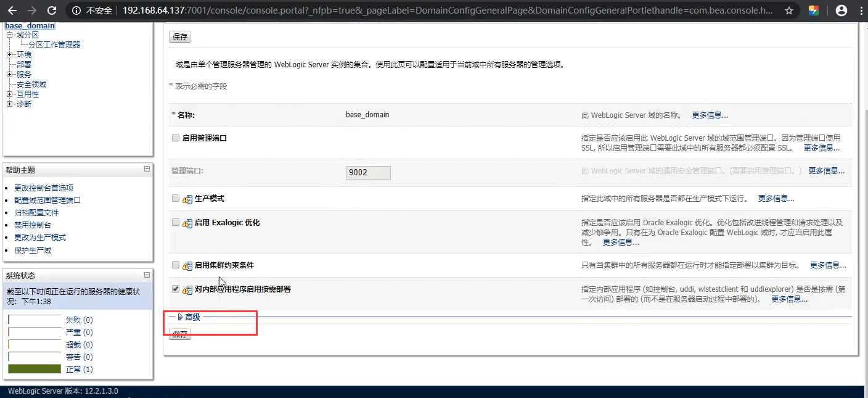Open the 更改为生产模式 help link
This screenshot has height=398, width=868.
pyautogui.click(x=40, y=238)
